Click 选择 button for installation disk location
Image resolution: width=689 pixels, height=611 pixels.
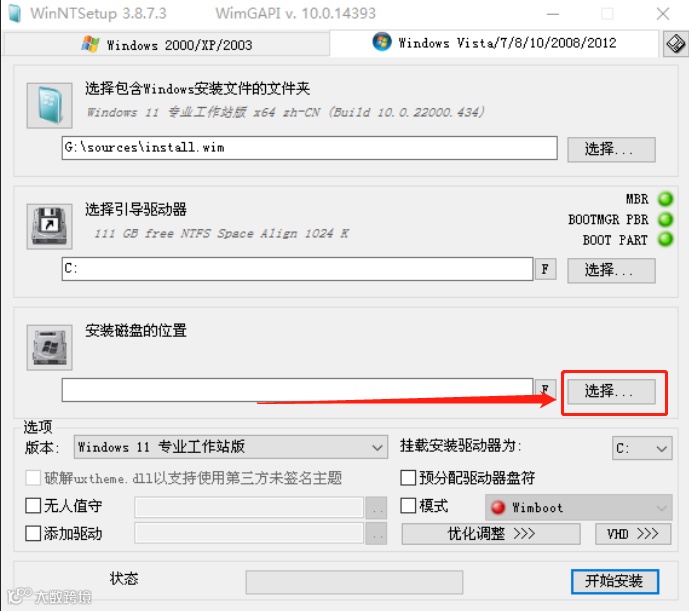(x=611, y=391)
